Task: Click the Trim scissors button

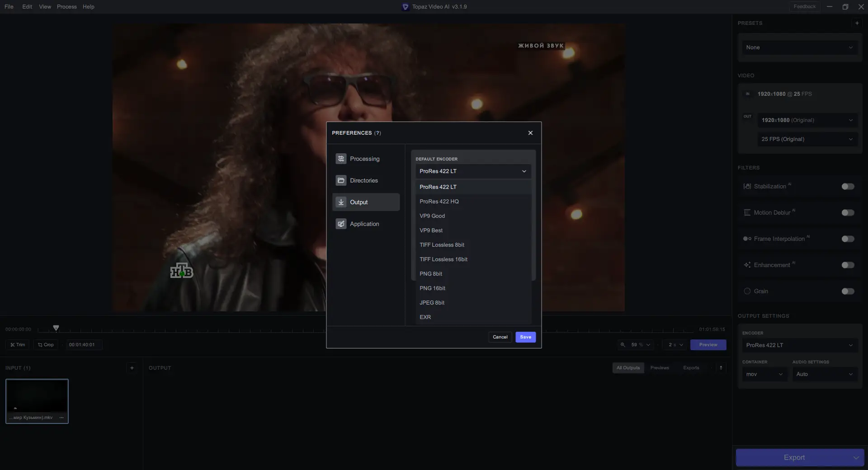Action: pyautogui.click(x=18, y=345)
